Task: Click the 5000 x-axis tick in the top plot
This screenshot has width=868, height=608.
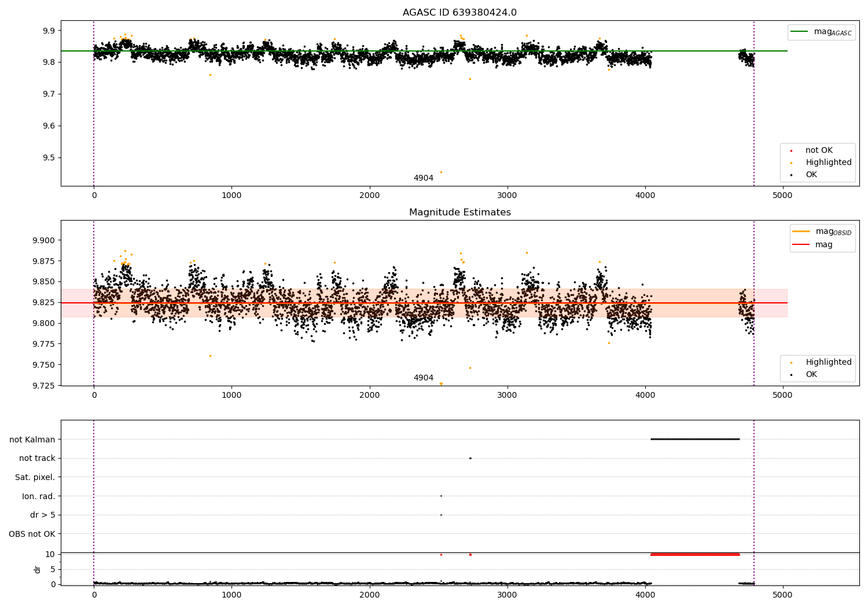Action: pos(783,196)
